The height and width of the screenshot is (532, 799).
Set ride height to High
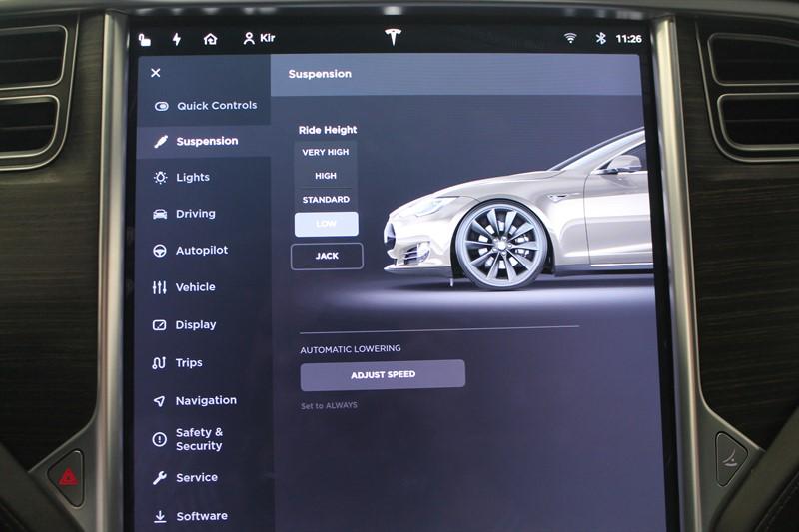(326, 176)
